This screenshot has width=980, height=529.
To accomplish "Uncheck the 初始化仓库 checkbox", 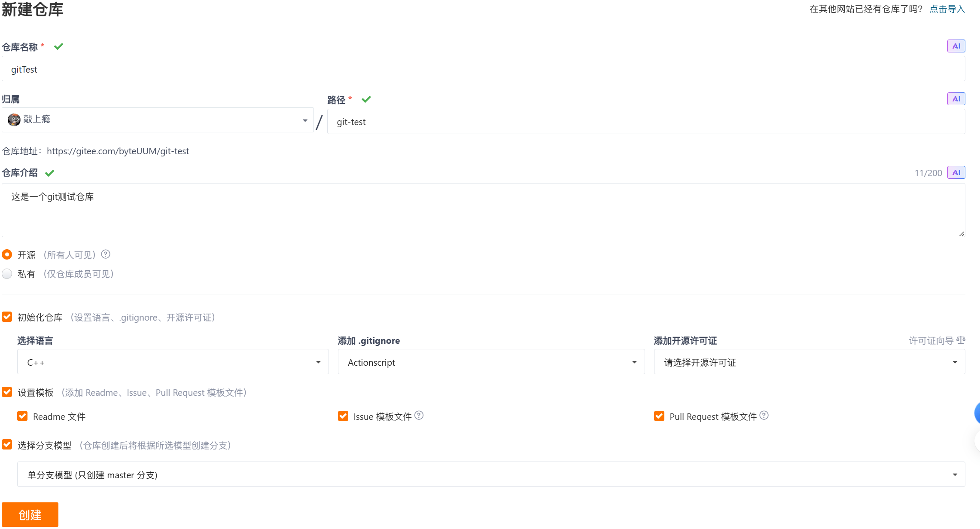I will (x=7, y=317).
